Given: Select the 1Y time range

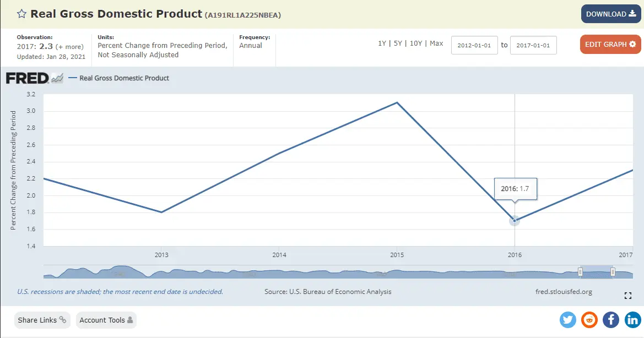Looking at the screenshot, I should click(382, 43).
